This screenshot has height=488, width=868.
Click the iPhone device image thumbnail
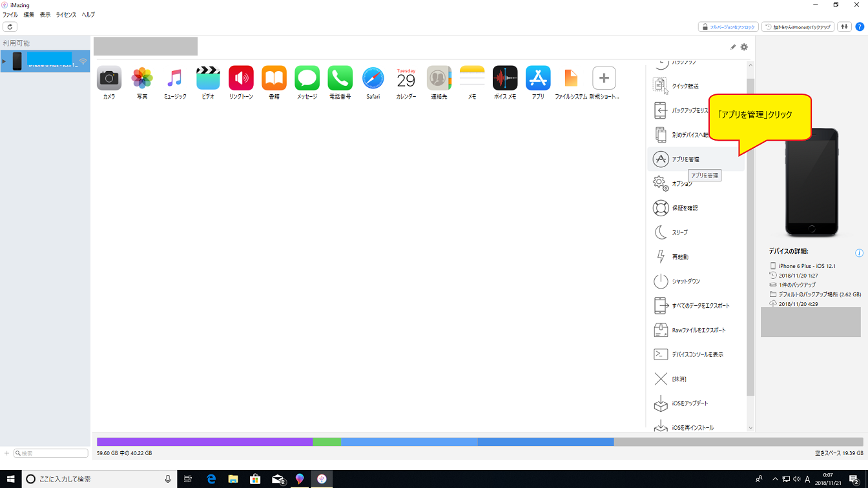[x=812, y=183]
